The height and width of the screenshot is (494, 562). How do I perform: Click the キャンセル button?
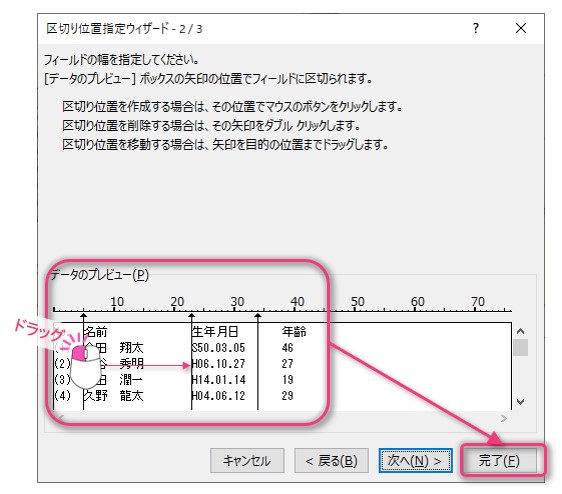247,461
